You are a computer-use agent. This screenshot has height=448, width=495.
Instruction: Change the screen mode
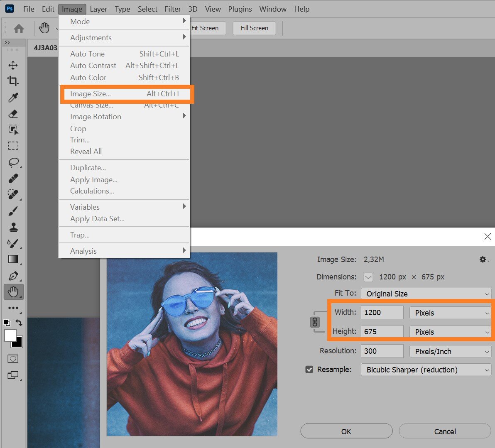point(13,375)
